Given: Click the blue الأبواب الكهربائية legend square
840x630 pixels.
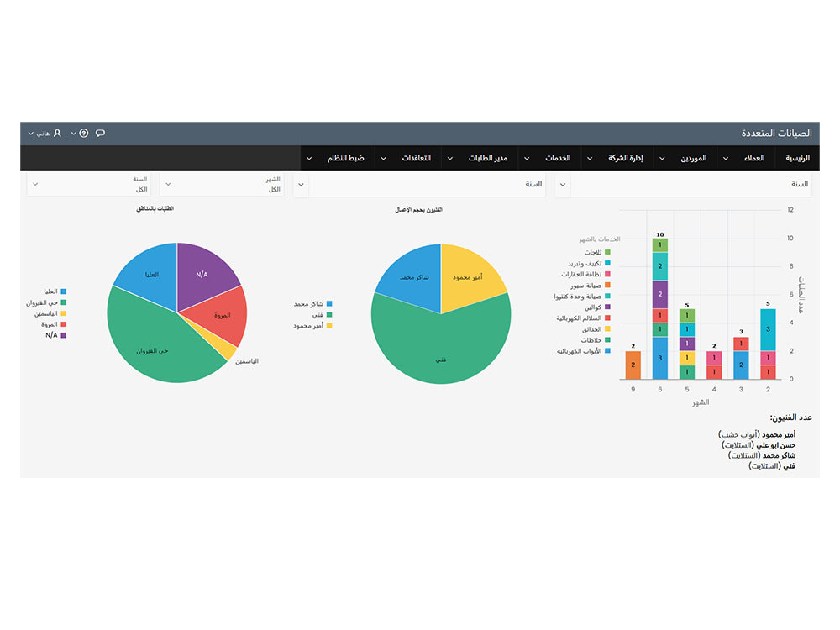Looking at the screenshot, I should [607, 352].
